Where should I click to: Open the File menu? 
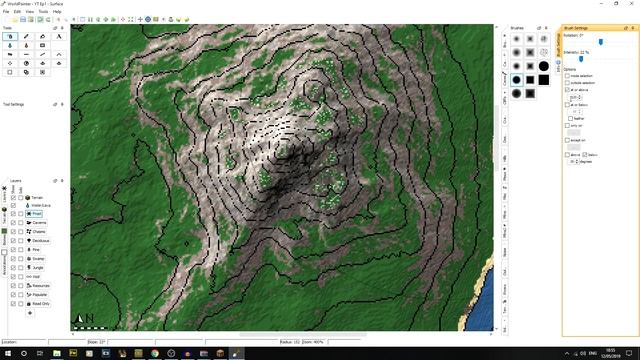tap(6, 11)
